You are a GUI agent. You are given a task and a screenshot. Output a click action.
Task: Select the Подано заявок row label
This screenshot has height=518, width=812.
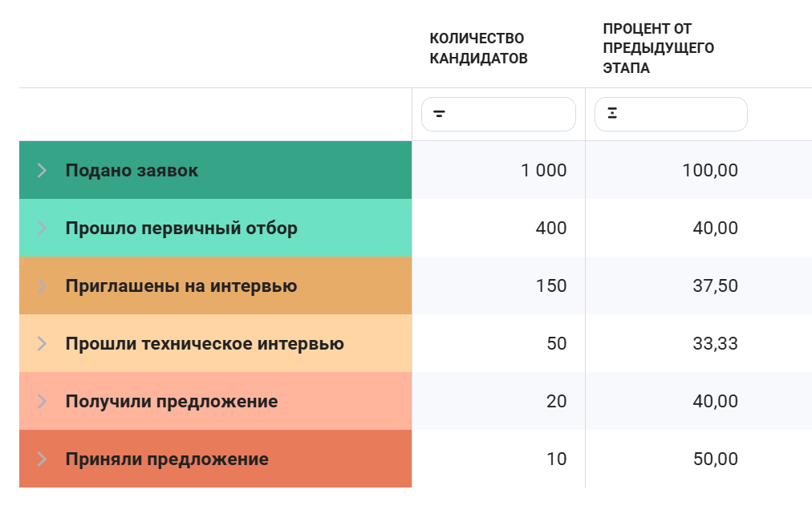(x=132, y=170)
